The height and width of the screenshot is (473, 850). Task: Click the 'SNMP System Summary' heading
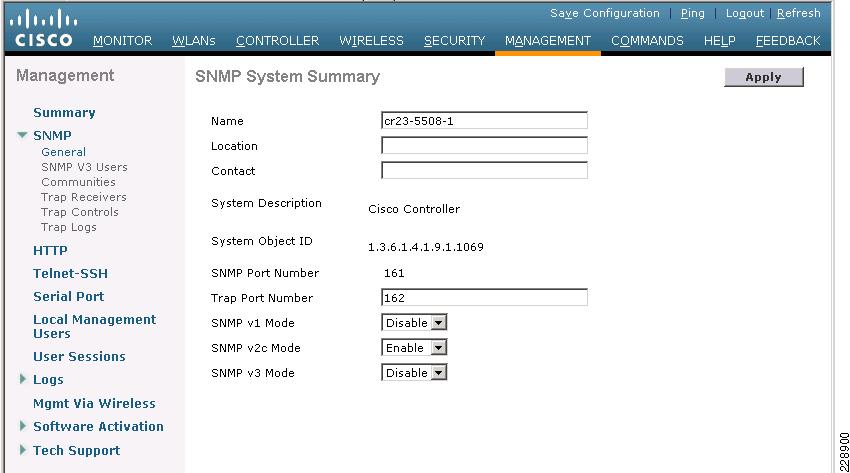click(287, 76)
